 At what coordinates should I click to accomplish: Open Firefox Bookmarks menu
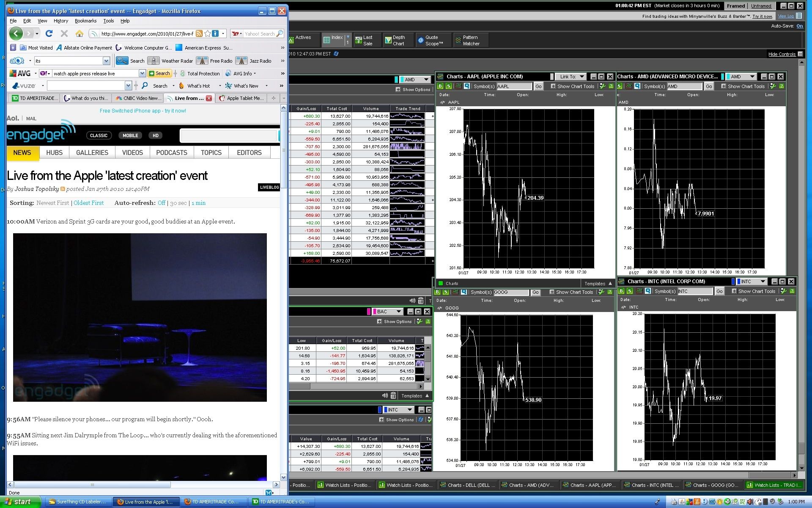tap(85, 21)
